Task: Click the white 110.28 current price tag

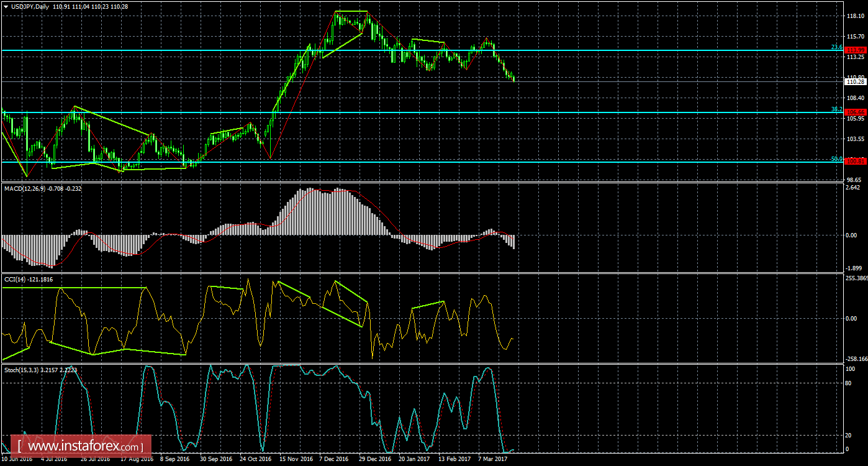Action: [856, 81]
